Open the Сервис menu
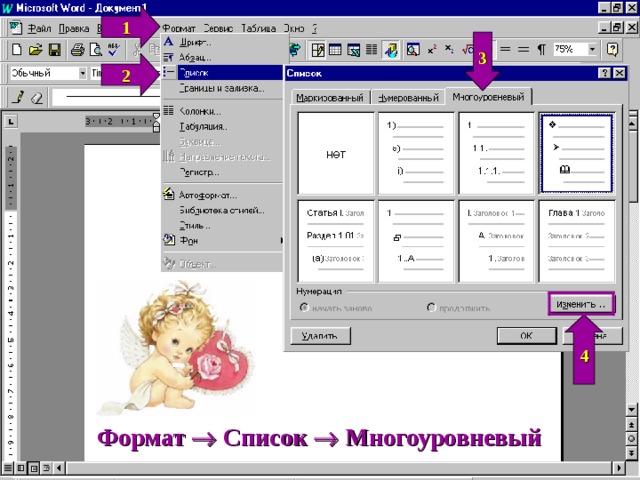Screen dimensions: 640x480 (x=218, y=28)
